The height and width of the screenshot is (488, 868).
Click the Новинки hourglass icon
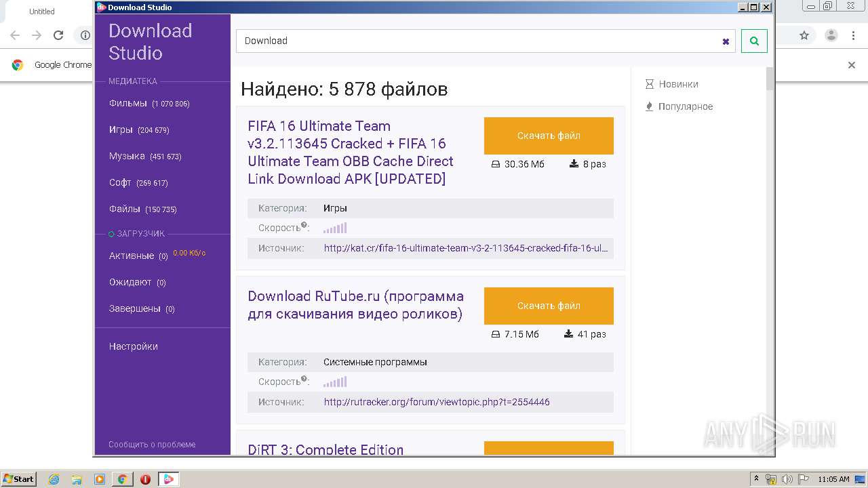point(649,84)
